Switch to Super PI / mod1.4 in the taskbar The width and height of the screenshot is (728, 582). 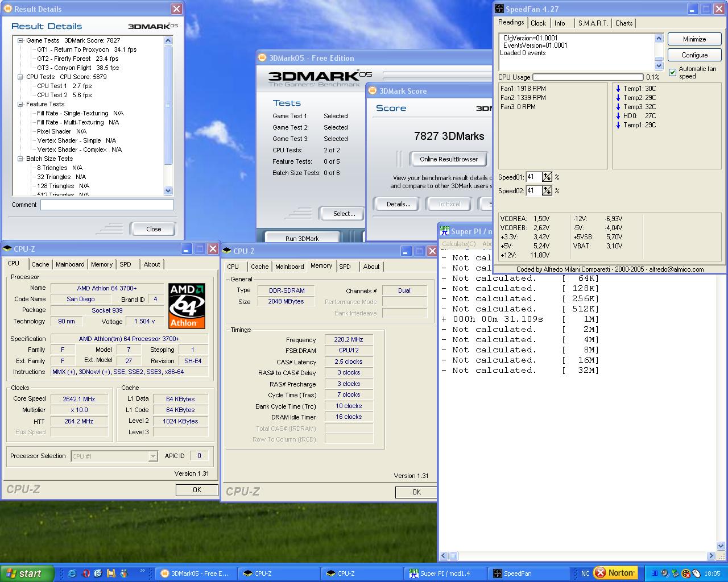(445, 573)
